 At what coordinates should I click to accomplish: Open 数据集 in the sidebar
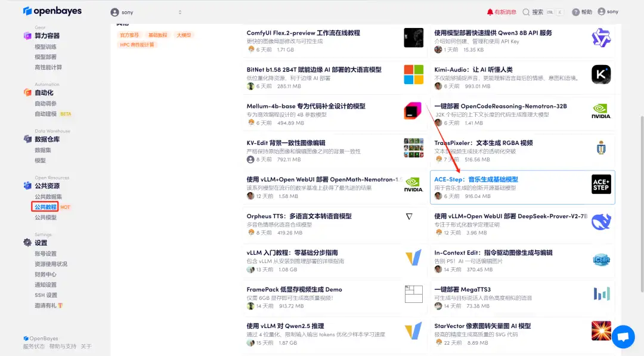point(43,150)
